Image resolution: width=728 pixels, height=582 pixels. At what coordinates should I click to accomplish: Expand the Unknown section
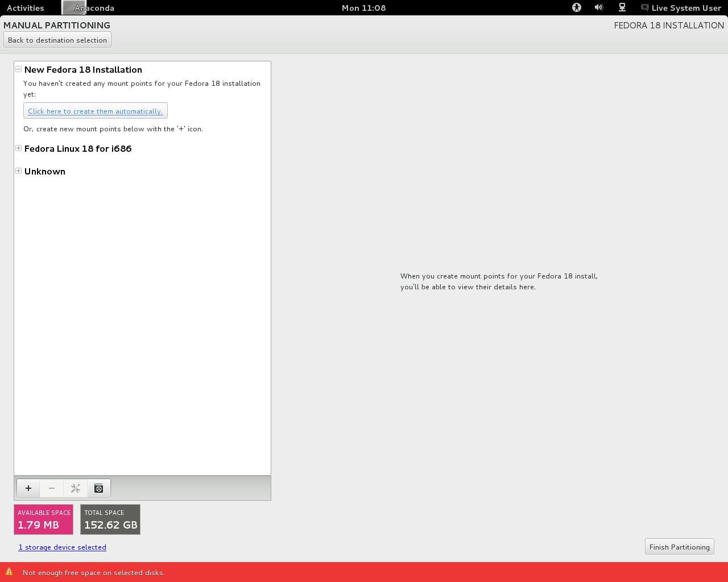click(x=19, y=171)
